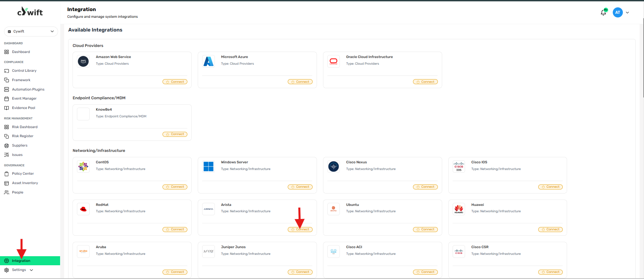The height and width of the screenshot is (279, 644).
Task: Click the Microsoft Azure logo
Action: click(x=209, y=61)
